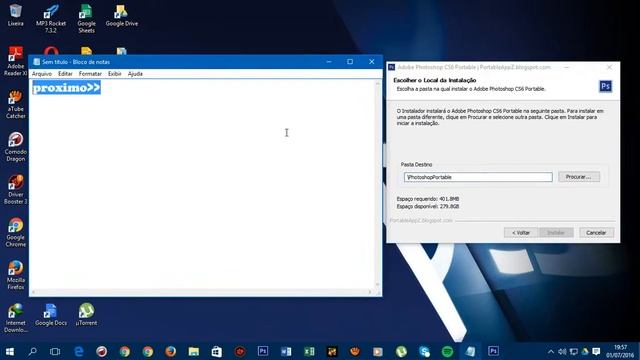Open File Explorer from the taskbar

coord(193,351)
